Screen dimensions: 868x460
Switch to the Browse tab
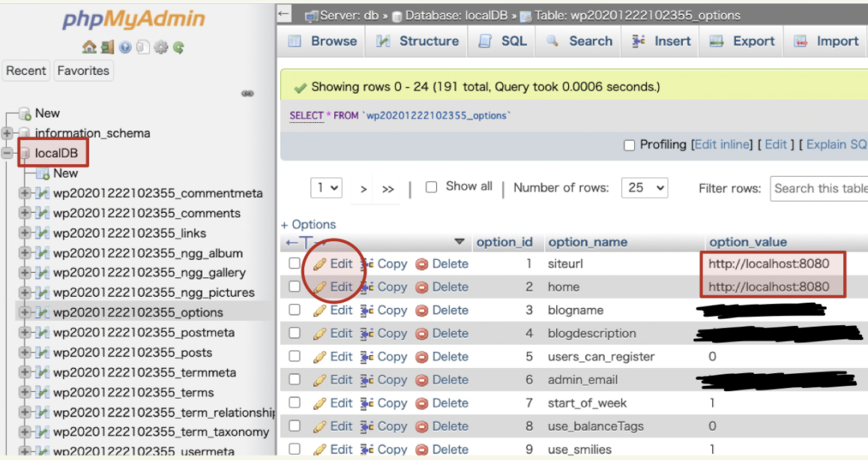[x=322, y=41]
